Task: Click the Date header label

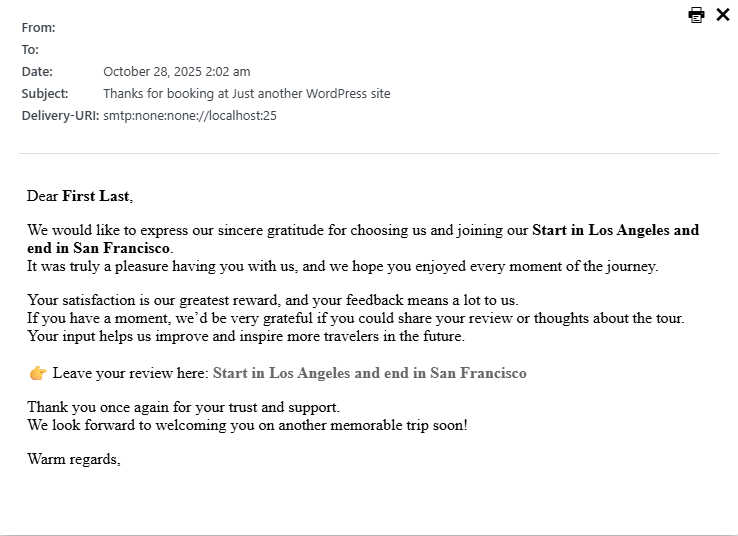Action: (x=38, y=72)
